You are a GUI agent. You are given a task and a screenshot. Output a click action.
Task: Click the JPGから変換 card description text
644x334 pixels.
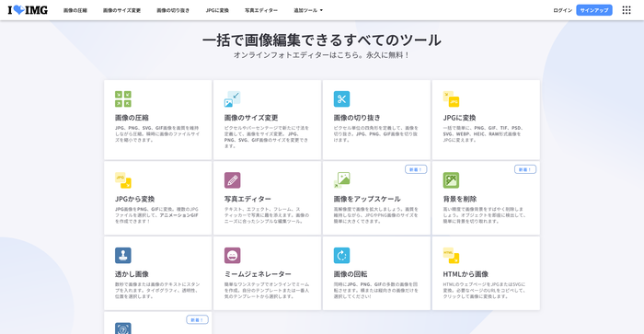click(x=156, y=215)
